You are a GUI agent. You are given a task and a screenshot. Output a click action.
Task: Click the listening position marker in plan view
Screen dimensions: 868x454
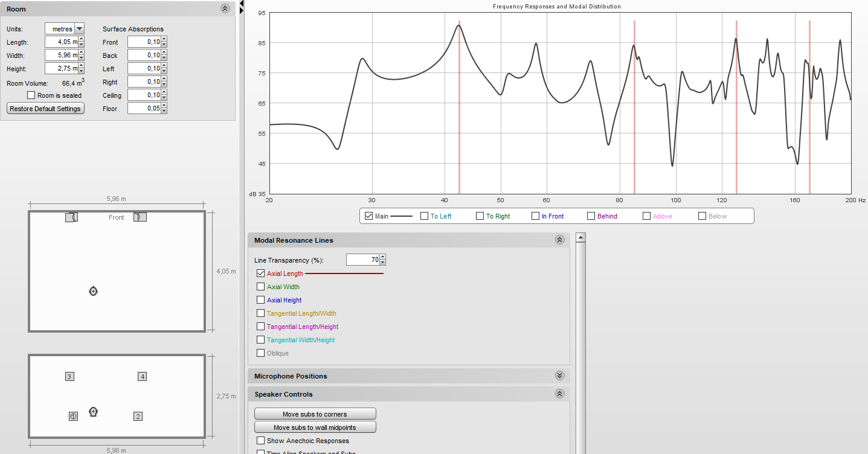click(93, 291)
